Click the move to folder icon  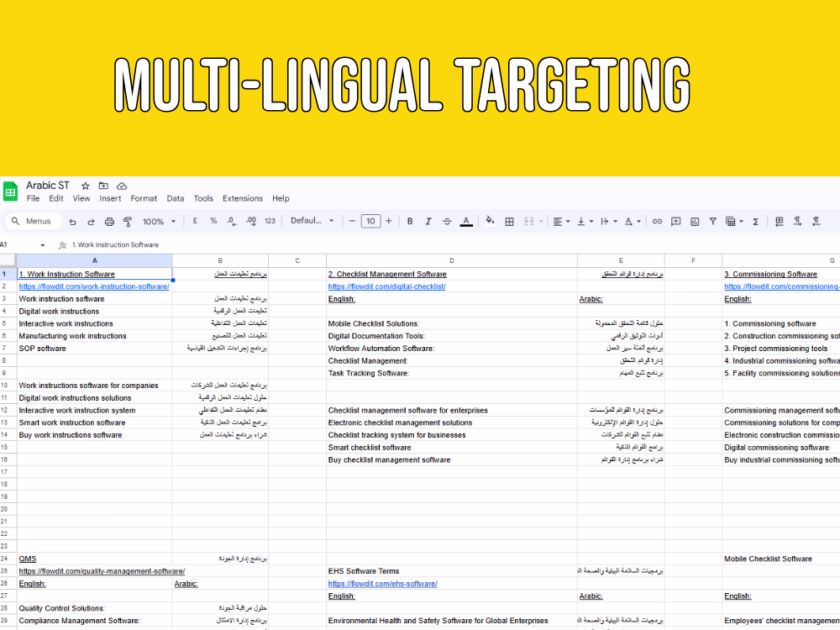coord(103,186)
